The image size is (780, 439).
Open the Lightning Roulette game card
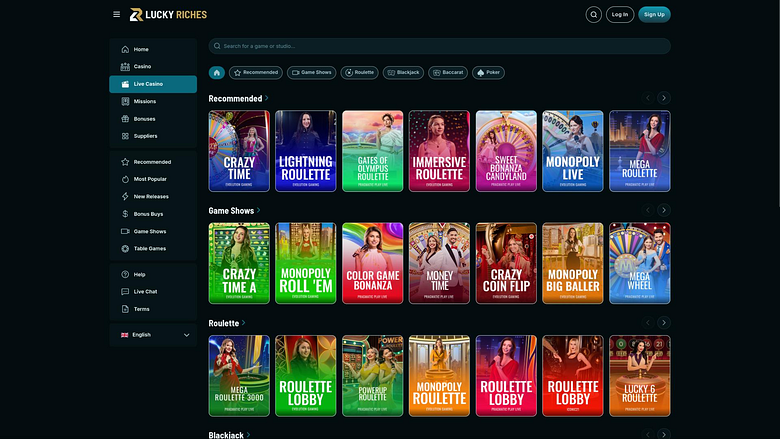(x=306, y=151)
